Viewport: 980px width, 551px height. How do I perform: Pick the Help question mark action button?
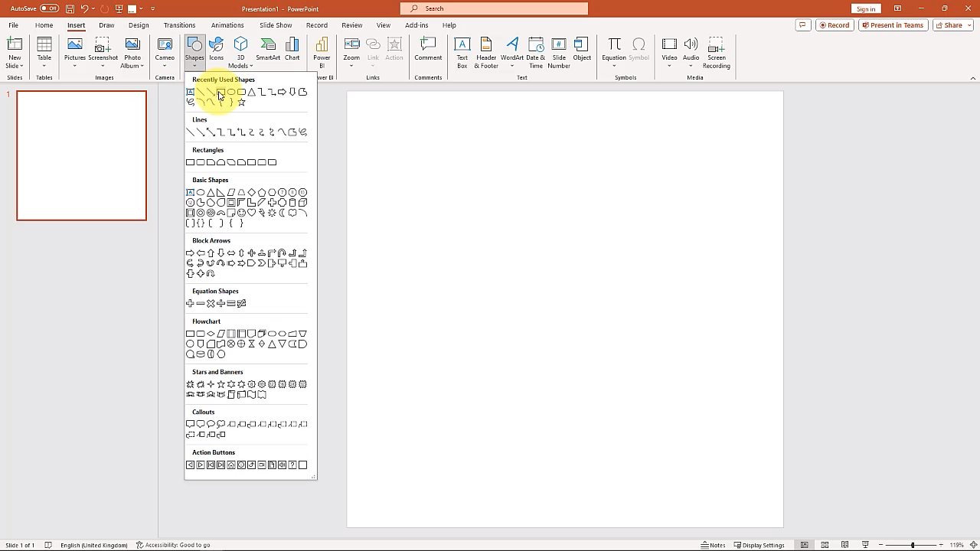(x=292, y=465)
